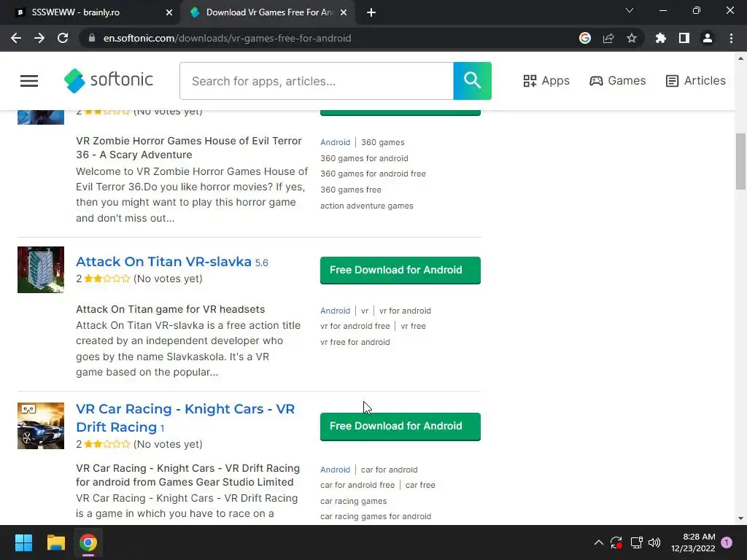Click the page vertical scrollbar thumb
The height and width of the screenshot is (560, 747).
click(740, 161)
